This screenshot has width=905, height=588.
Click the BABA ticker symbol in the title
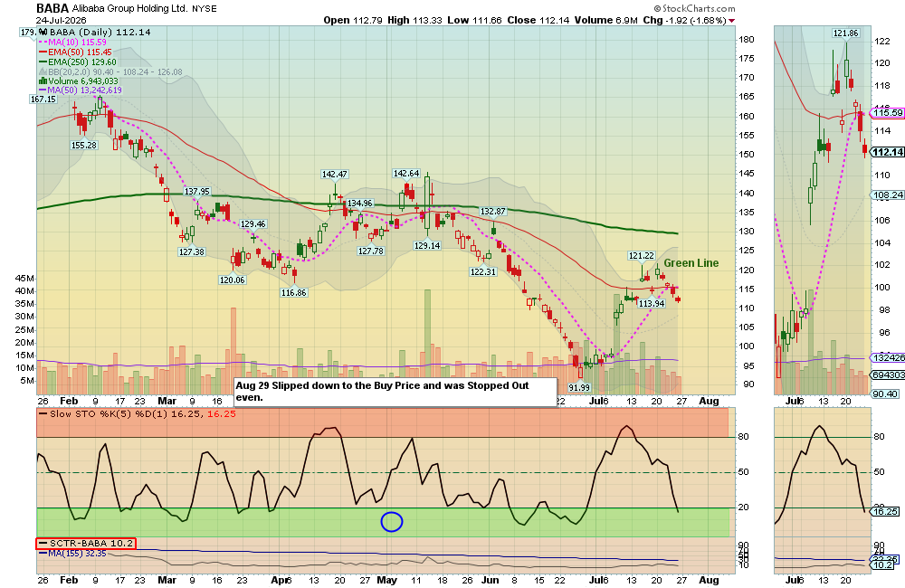(x=52, y=8)
